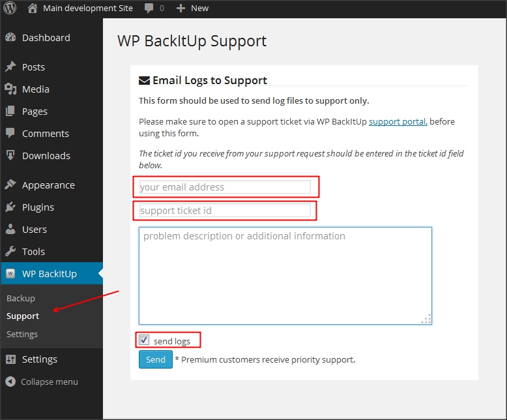Click the Collapse menu arrow icon

10,382
